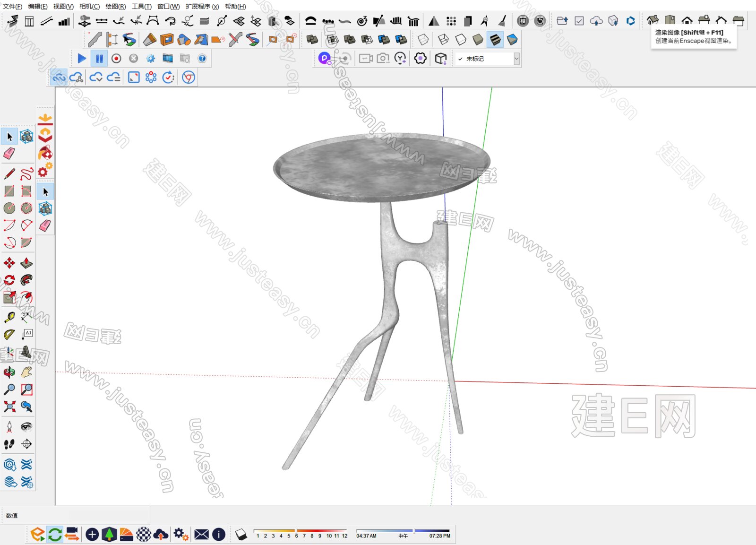Toggle Enscape live updates sync button

point(55,535)
